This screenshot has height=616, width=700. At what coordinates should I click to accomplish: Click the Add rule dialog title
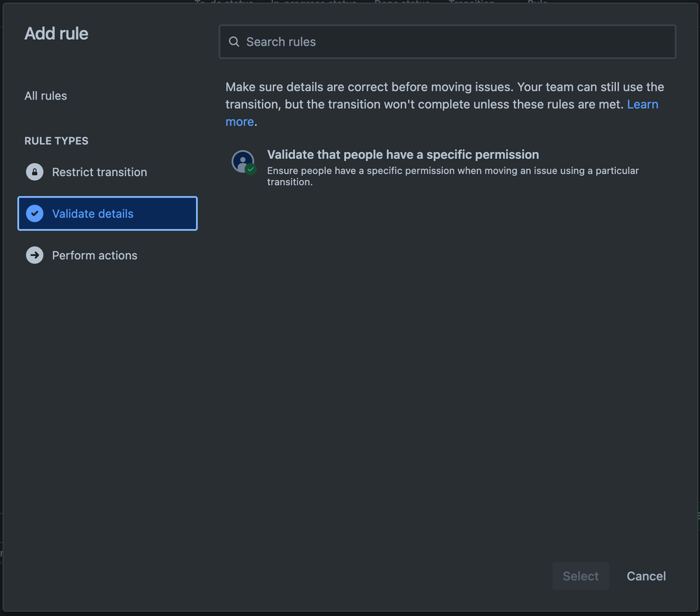click(x=56, y=34)
